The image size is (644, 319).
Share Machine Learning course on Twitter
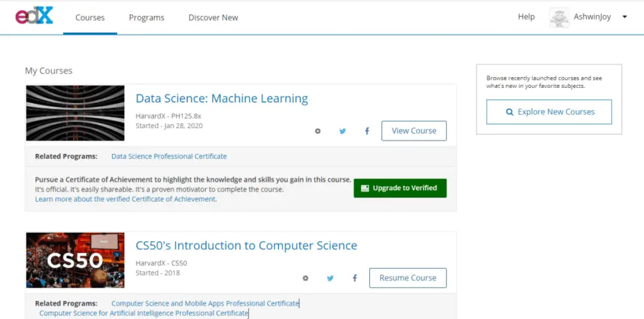coord(342,131)
